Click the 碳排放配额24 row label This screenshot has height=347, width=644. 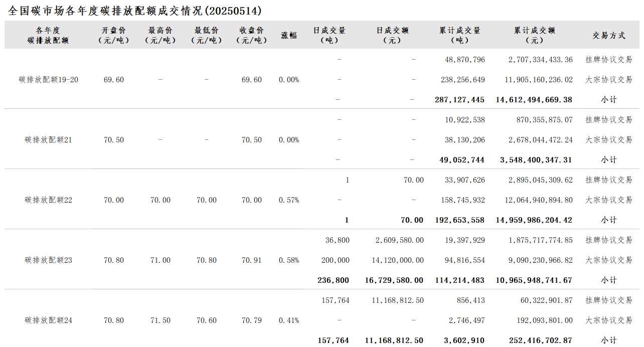click(49, 320)
